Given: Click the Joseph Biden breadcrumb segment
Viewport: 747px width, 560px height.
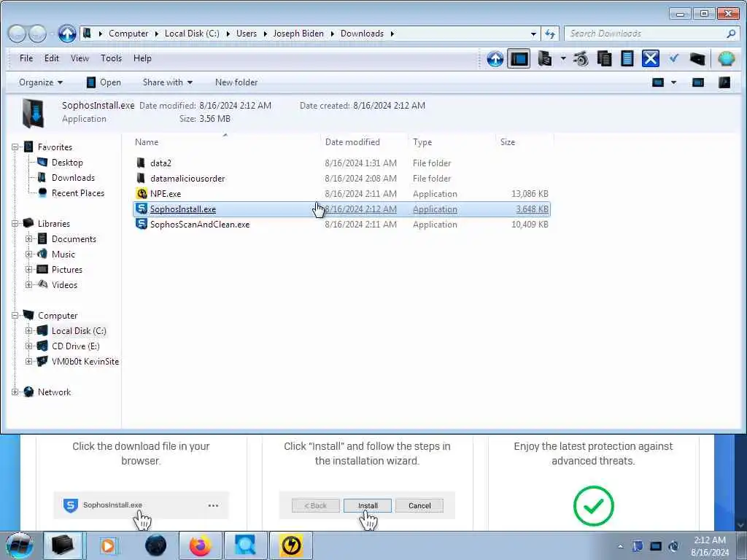Looking at the screenshot, I should point(298,34).
